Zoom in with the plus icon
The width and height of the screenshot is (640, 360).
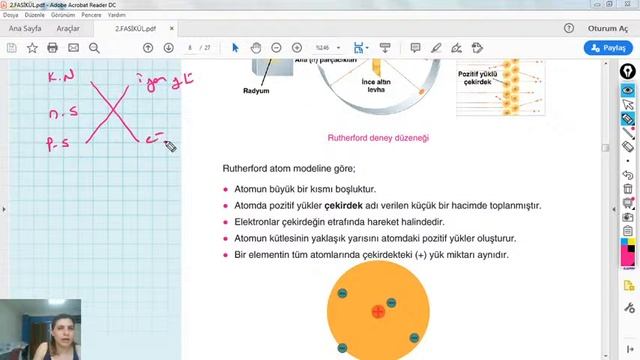tap(297, 48)
